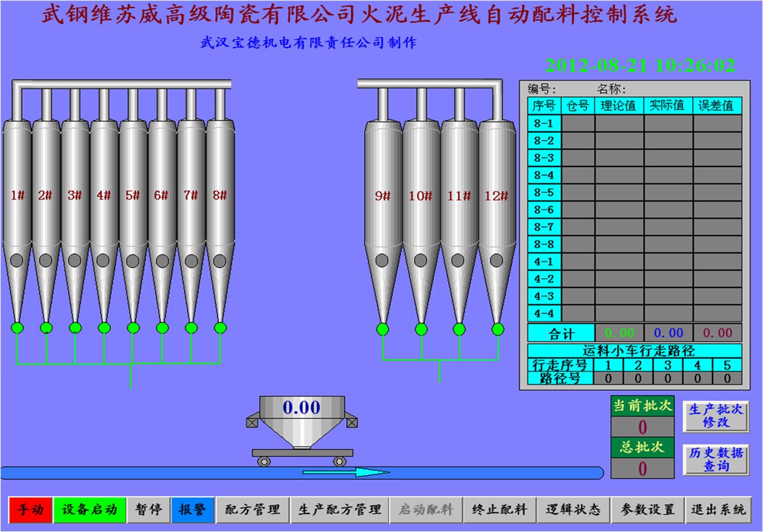Click the blue 合计 actual total 0.00
The image size is (763, 532).
pos(668,333)
